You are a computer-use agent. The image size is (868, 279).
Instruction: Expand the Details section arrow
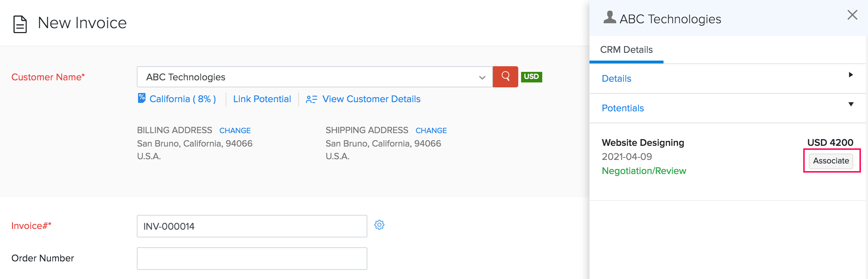851,75
